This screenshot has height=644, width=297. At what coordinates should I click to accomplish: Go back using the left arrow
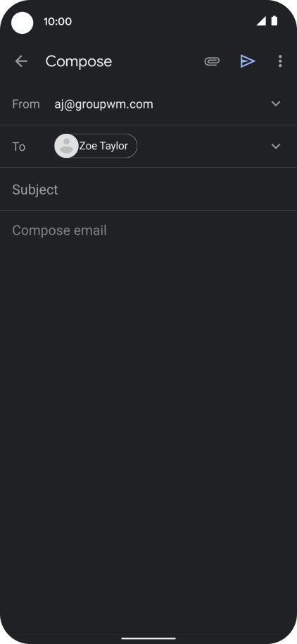[21, 61]
